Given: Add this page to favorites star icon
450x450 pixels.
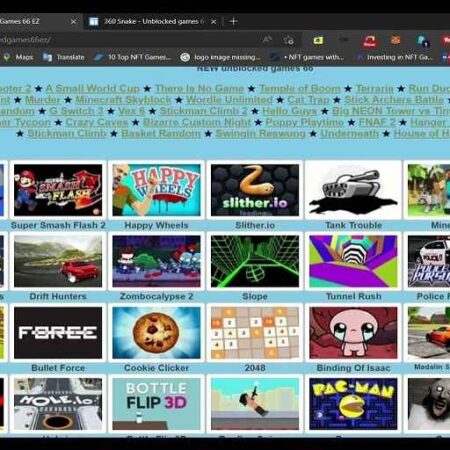Looking at the screenshot, I should click(288, 40).
